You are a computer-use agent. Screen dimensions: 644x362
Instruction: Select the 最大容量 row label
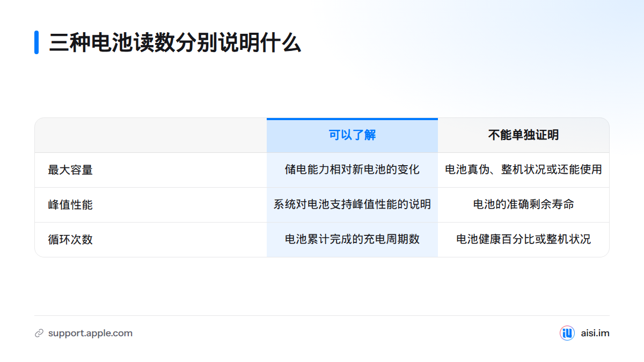(70, 170)
